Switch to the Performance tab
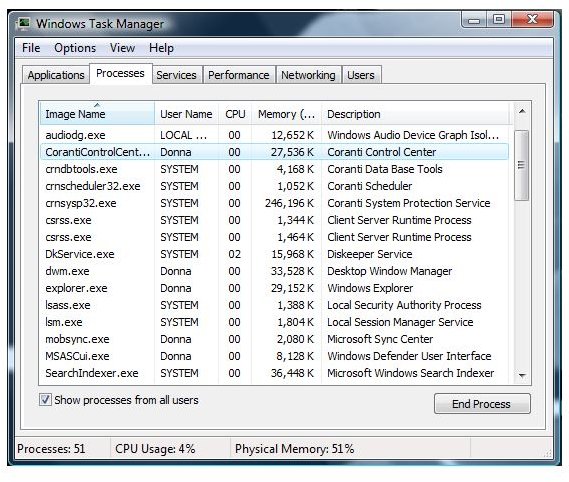Viewport: 569px width, 482px height. [239, 75]
